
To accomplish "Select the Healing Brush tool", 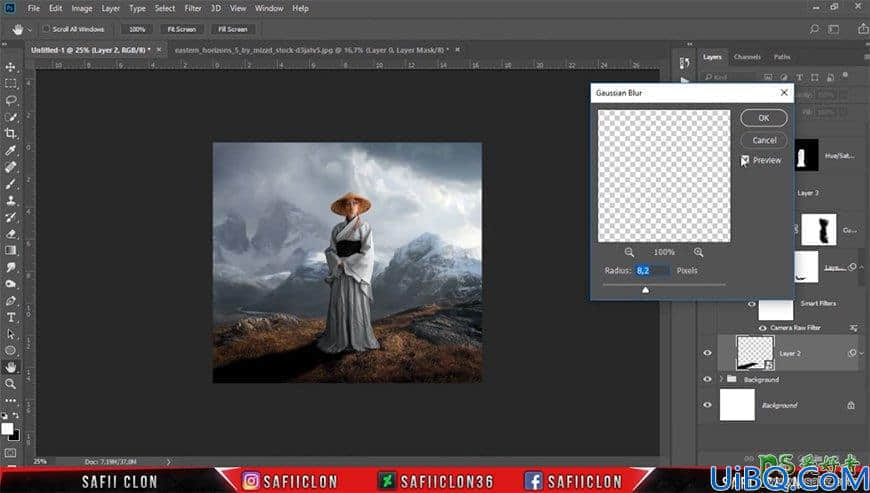I will tap(11, 167).
